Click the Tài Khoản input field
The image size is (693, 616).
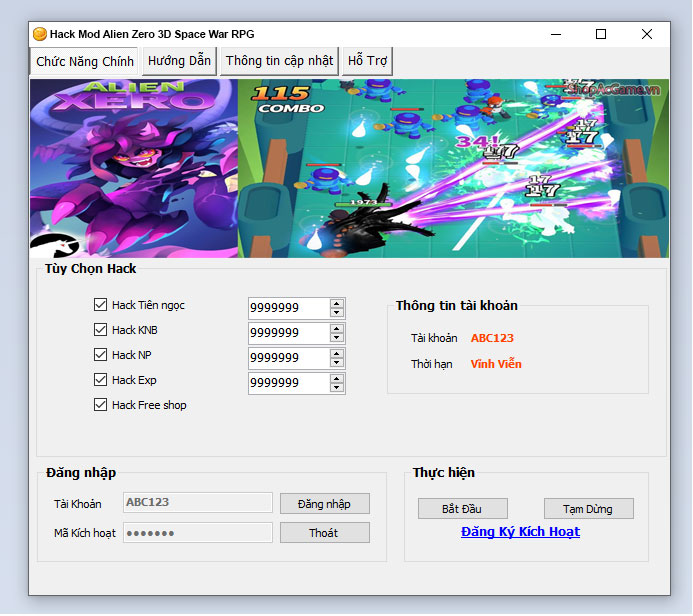198,502
